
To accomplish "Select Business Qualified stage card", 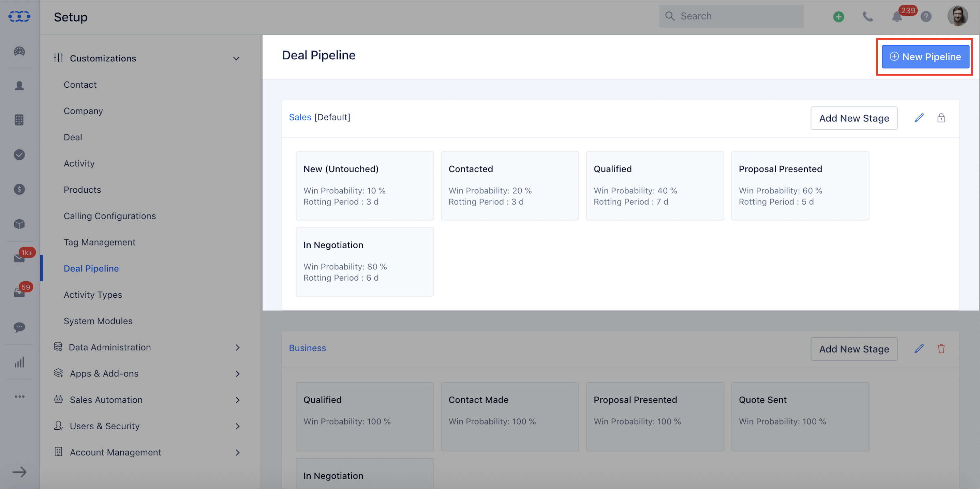I will click(x=365, y=417).
